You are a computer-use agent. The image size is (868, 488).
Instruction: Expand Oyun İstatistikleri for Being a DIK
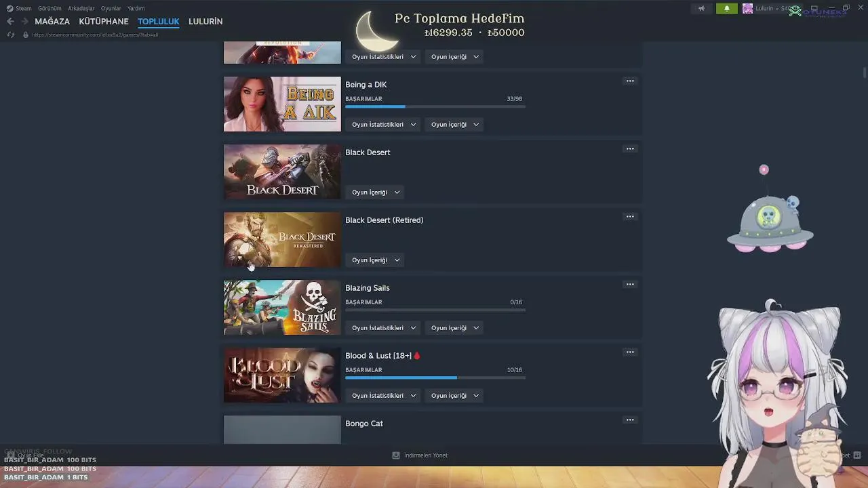point(384,125)
